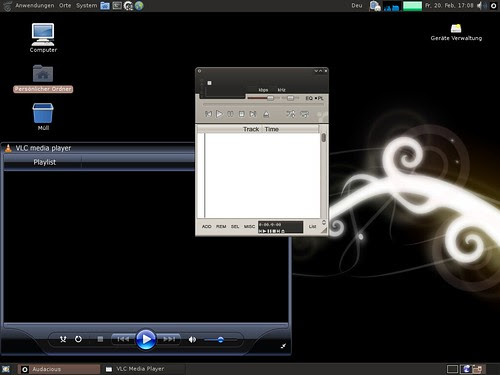Open the Audacious main menu icon in titlebar
The image size is (500, 375).
pyautogui.click(x=199, y=71)
